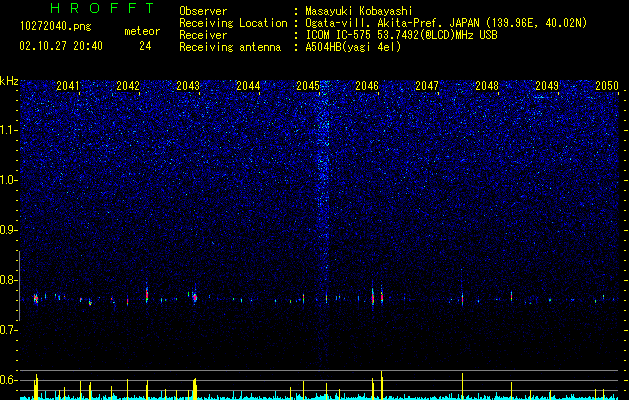Click the A504HB(yagi 4el) antenna text
Screen dimensions: 629x400
pyautogui.click(x=353, y=47)
